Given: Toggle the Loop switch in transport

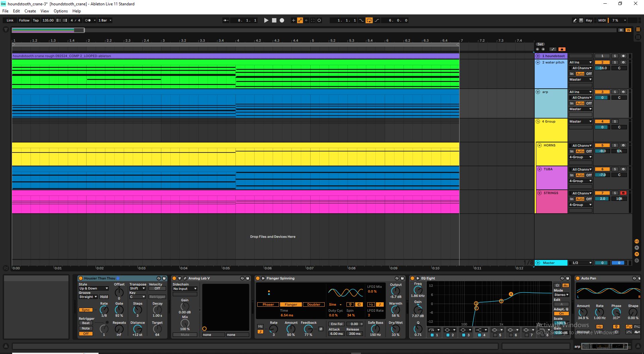Looking at the screenshot, I should click(x=369, y=20).
